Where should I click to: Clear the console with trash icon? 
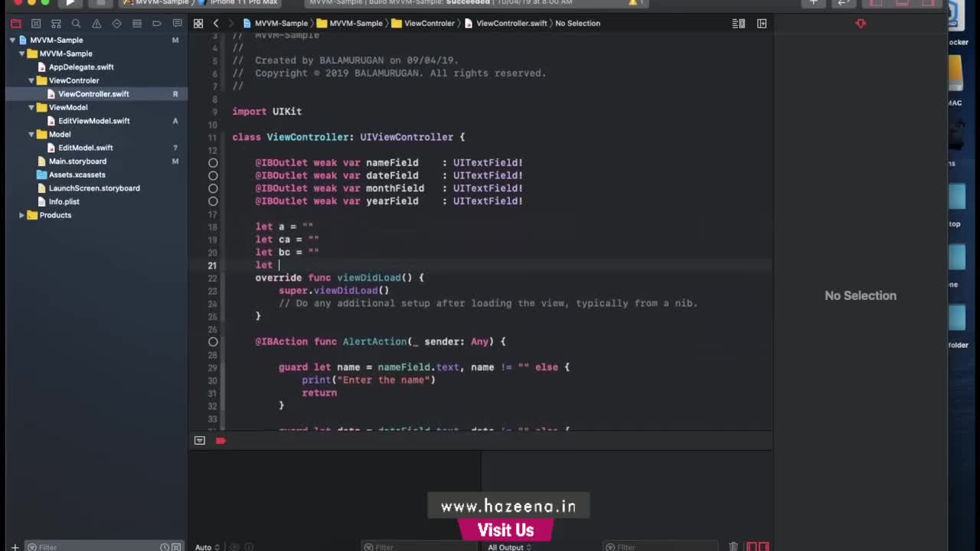coord(733,546)
